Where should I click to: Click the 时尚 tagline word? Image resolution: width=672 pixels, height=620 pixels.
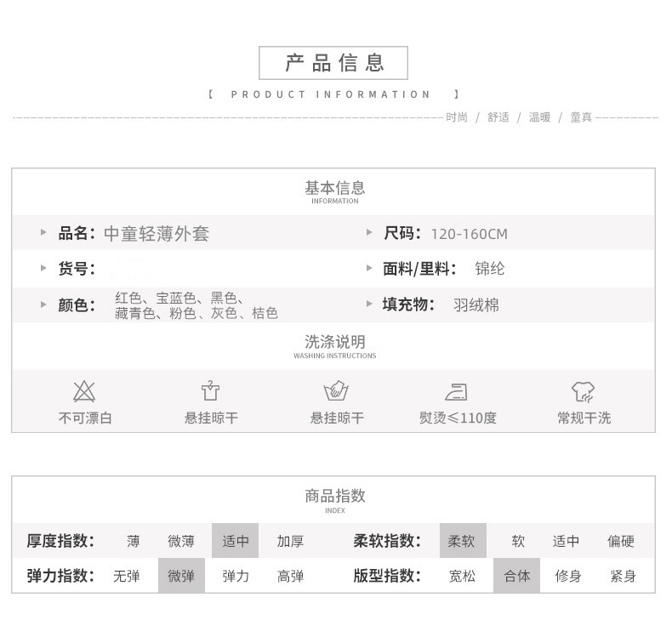point(457,117)
